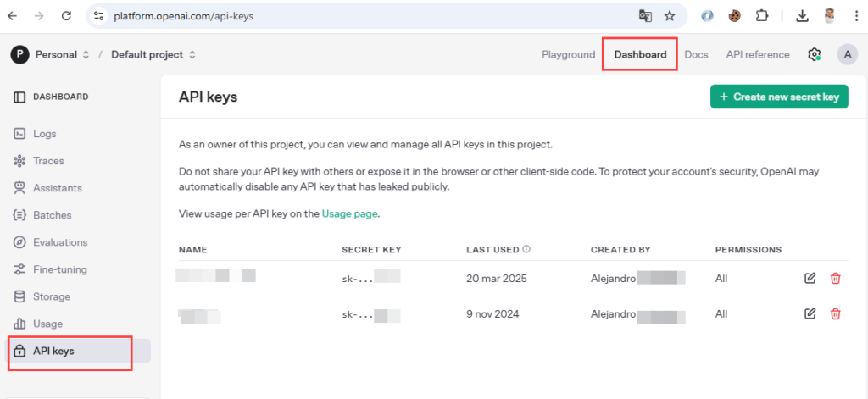Viewport: 868px width, 399px height.
Task: Click the '9 nov 2024' date cell
Action: [492, 313]
